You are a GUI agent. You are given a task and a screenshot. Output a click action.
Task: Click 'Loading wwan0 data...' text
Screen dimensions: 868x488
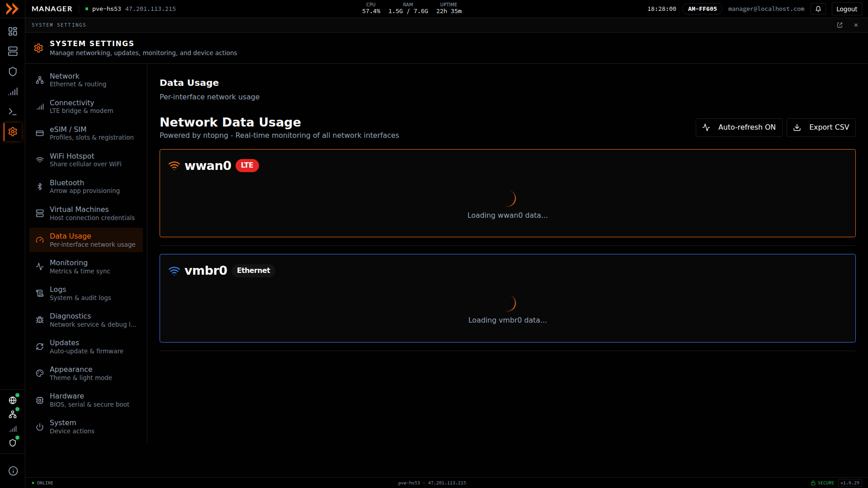point(507,216)
